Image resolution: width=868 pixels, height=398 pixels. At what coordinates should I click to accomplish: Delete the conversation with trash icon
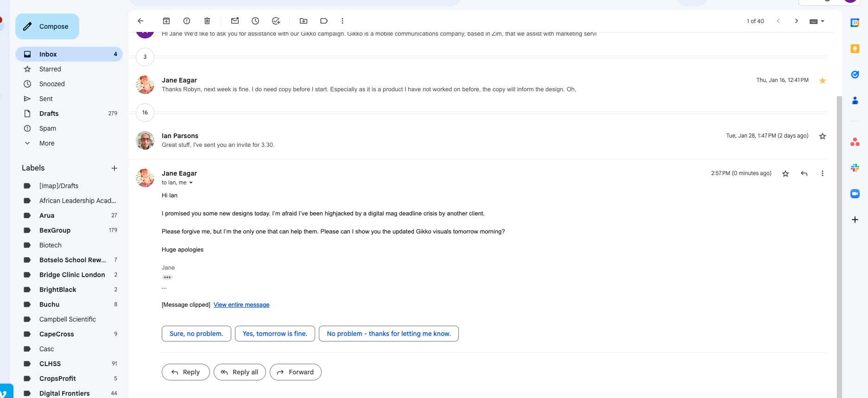point(207,21)
